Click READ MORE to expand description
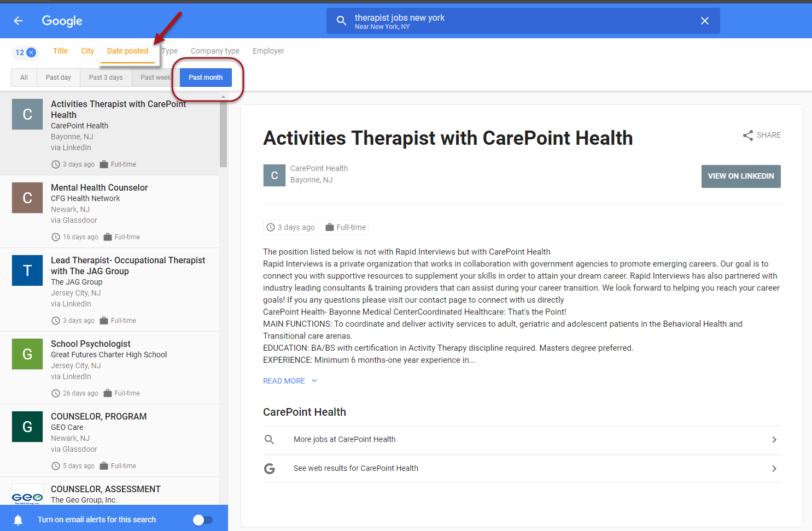This screenshot has height=531, width=812. 284,381
